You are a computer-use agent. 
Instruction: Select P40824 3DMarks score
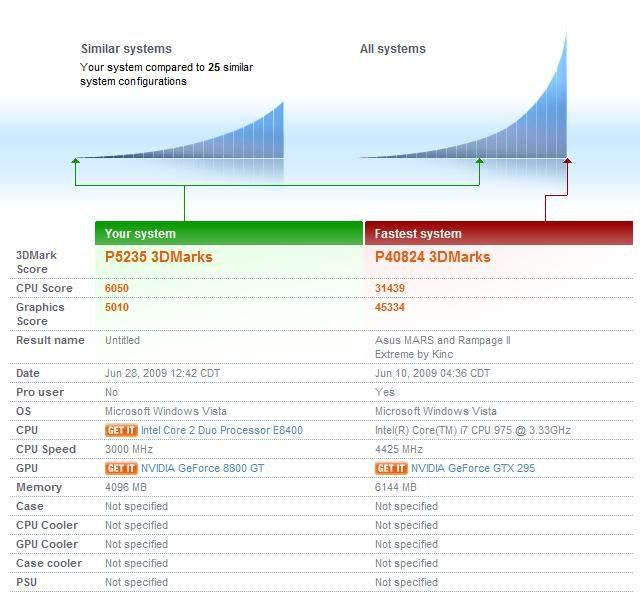[x=433, y=257]
